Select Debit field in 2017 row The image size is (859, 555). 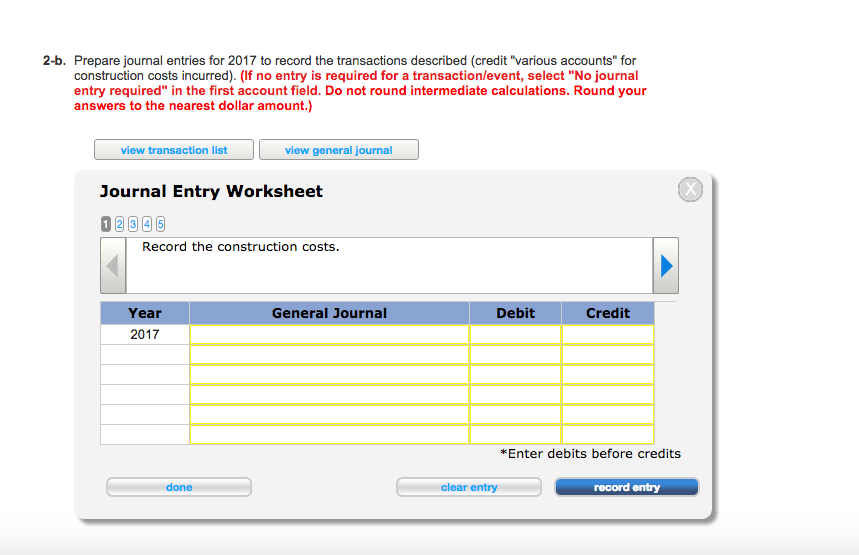pyautogui.click(x=516, y=335)
